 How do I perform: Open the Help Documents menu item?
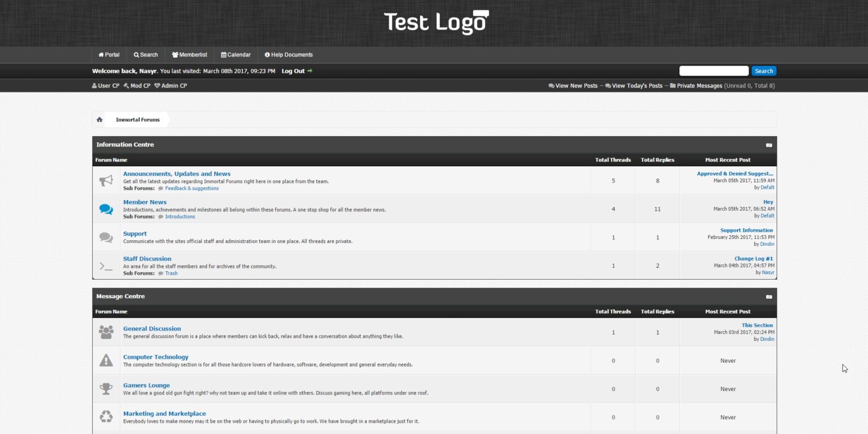pyautogui.click(x=288, y=54)
